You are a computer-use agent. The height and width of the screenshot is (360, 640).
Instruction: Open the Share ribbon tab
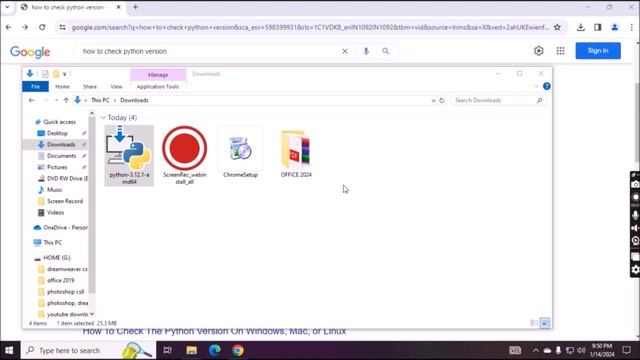click(x=90, y=87)
